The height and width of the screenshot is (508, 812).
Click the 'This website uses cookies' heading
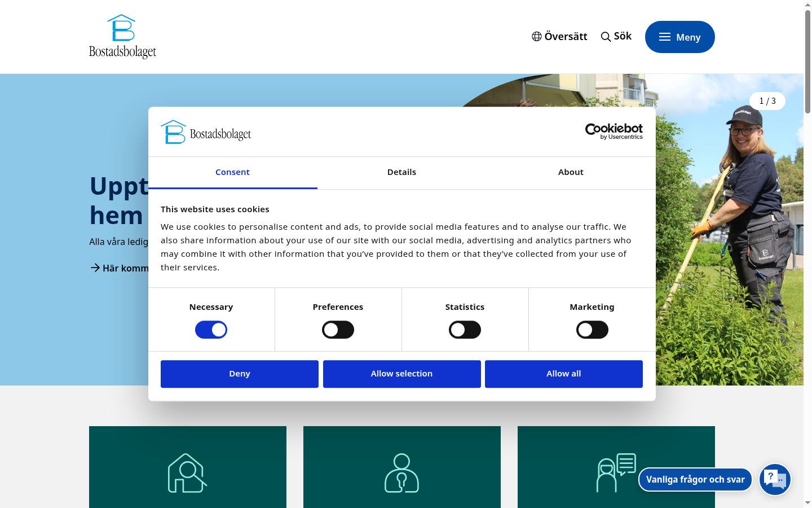[x=215, y=209]
